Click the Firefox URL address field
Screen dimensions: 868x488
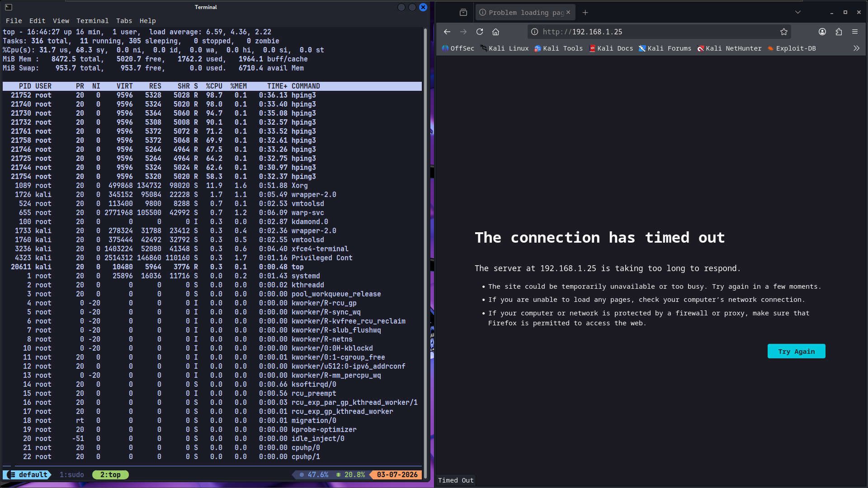(x=658, y=32)
